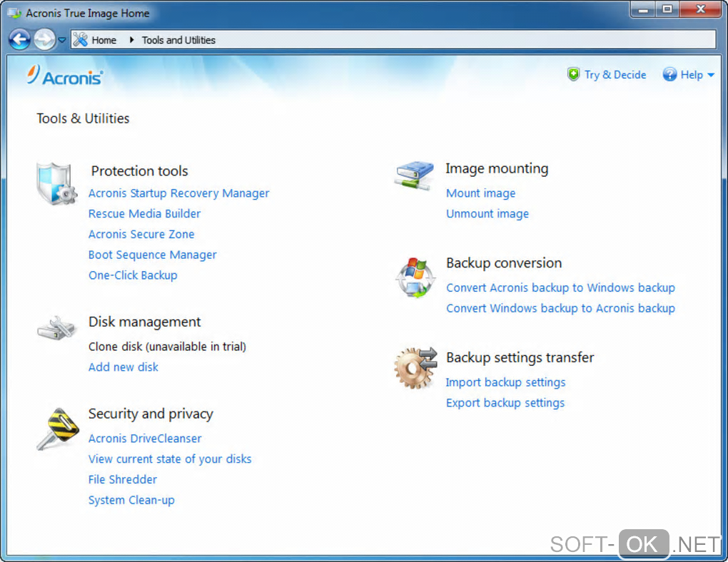Convert Acronis backup to Windows backup
728x562 pixels.
pyautogui.click(x=560, y=287)
